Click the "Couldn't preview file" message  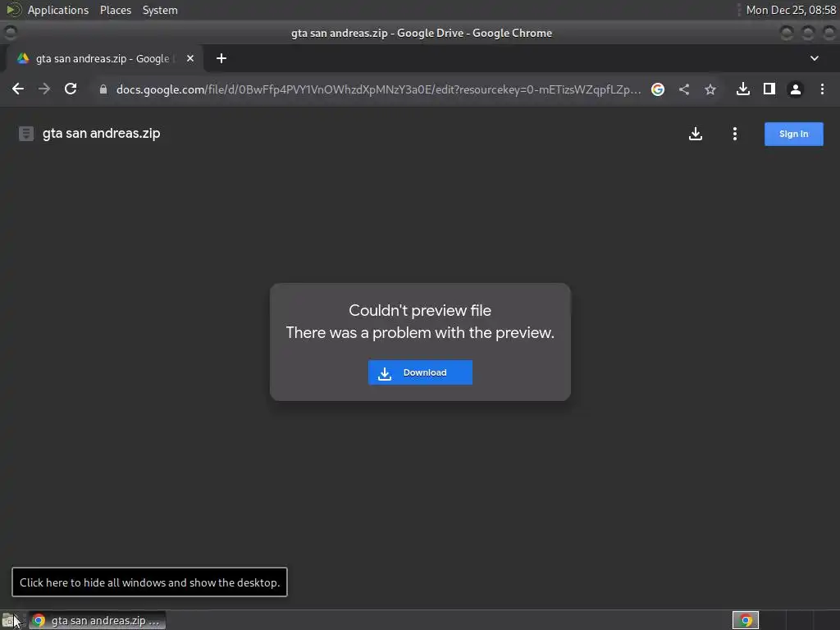[420, 310]
